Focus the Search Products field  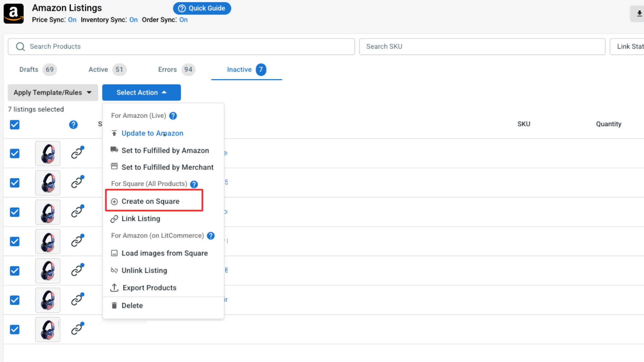click(181, 47)
